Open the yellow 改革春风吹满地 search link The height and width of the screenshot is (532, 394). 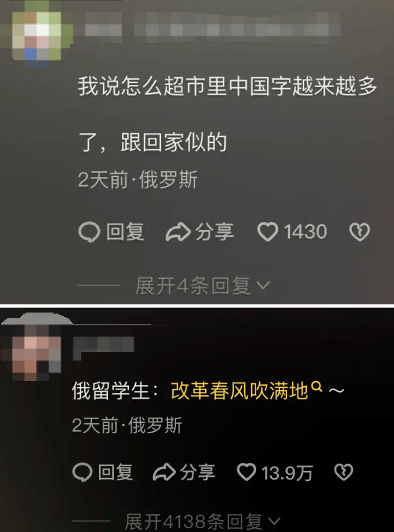pos(239,390)
